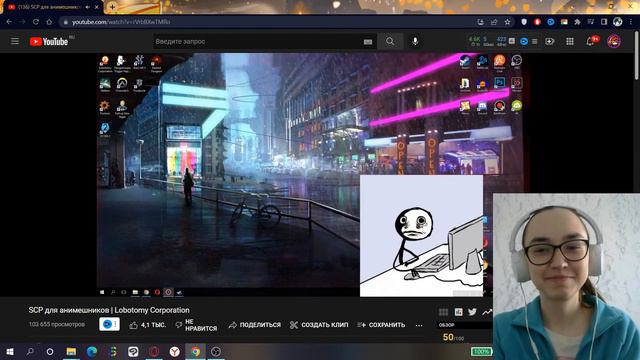The image size is (640, 360).
Task: Open more actions ellipsis next to Сохранить
Action: 419,325
